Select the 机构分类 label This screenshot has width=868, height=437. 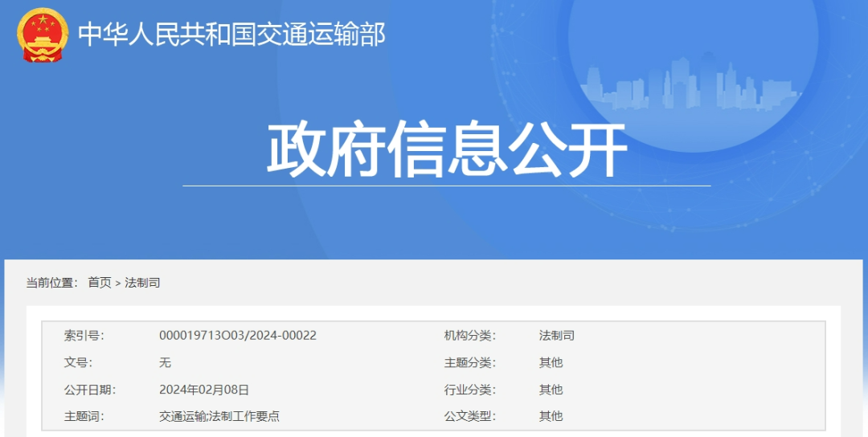[469, 335]
